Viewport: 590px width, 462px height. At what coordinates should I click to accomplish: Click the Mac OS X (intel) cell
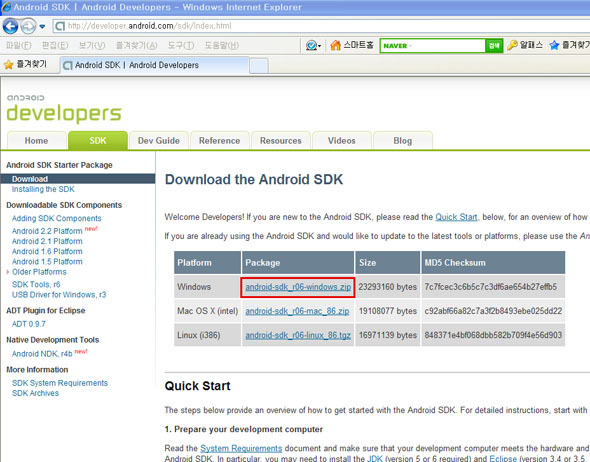(x=207, y=311)
